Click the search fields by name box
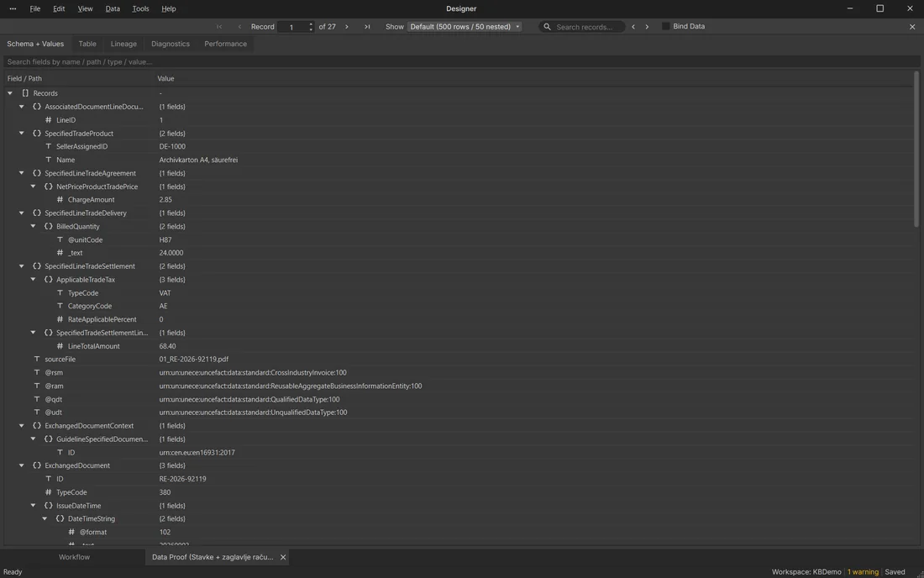The height and width of the screenshot is (578, 924). pos(461,62)
